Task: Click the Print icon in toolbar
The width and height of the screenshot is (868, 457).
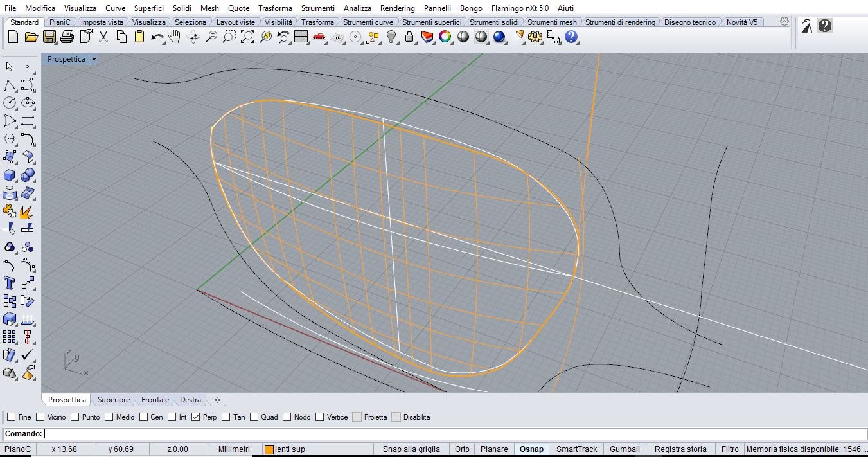Action: click(x=67, y=37)
